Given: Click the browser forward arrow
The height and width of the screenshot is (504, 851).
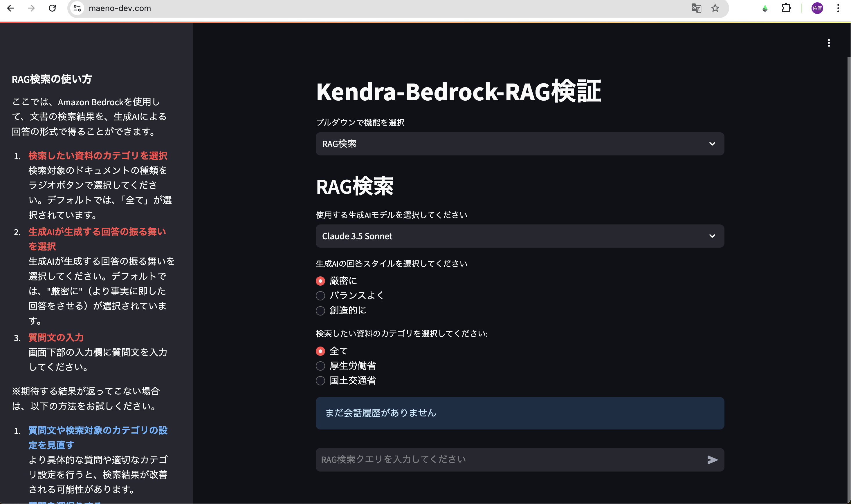Looking at the screenshot, I should click(x=31, y=8).
